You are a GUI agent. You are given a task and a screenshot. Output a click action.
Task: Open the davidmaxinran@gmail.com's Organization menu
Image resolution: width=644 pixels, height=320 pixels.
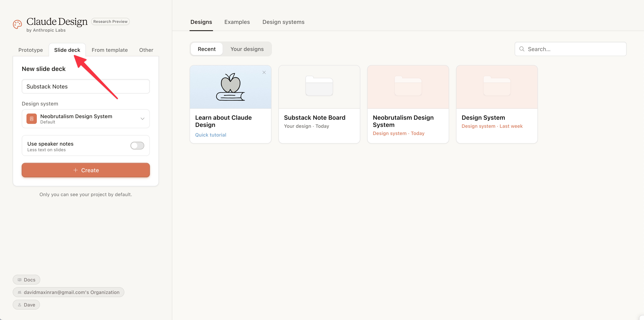coord(68,293)
